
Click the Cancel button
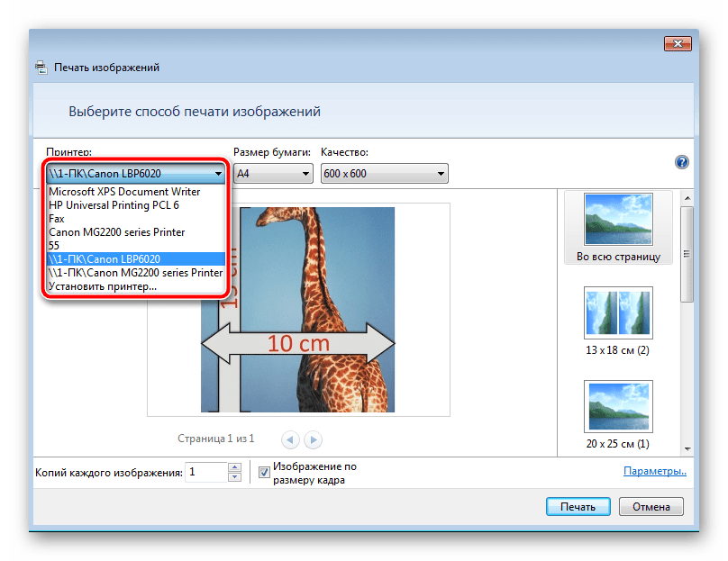pos(651,507)
